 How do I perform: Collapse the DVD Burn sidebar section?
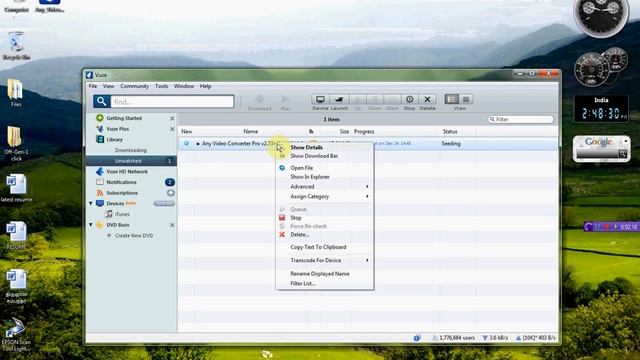(91, 224)
